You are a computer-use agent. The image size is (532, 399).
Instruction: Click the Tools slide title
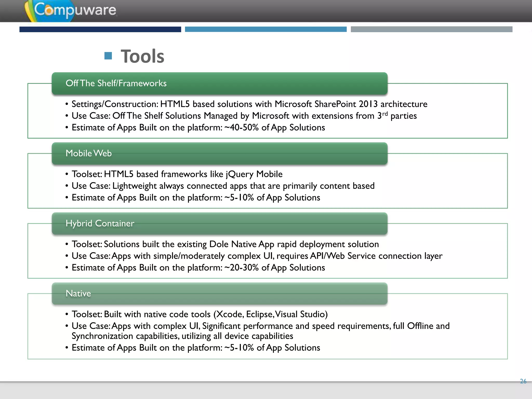142,56
